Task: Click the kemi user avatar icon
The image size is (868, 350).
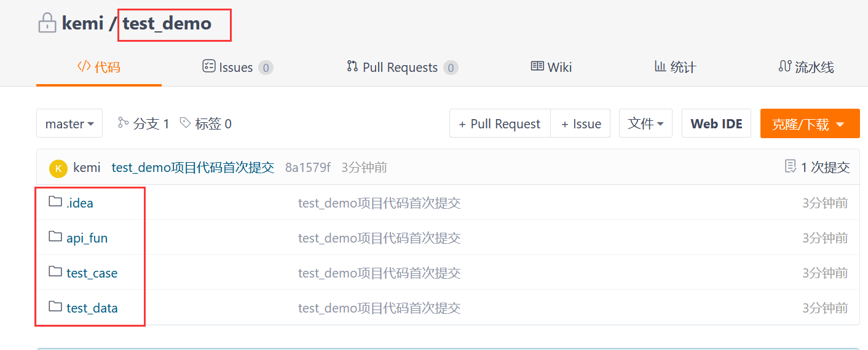Action: 58,168
